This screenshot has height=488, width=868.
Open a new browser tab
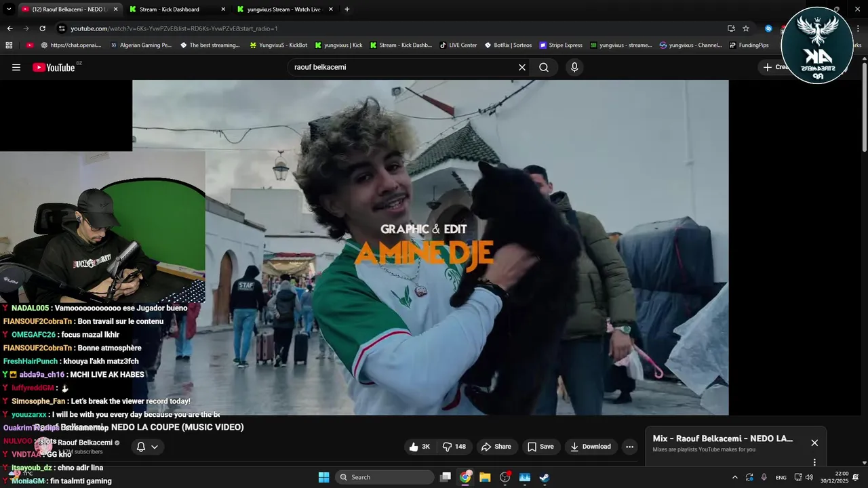coord(347,9)
